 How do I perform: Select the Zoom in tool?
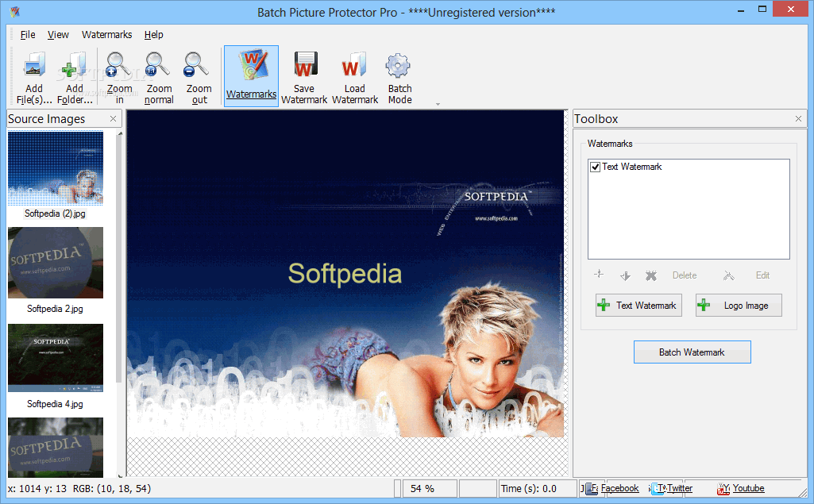[x=119, y=77]
